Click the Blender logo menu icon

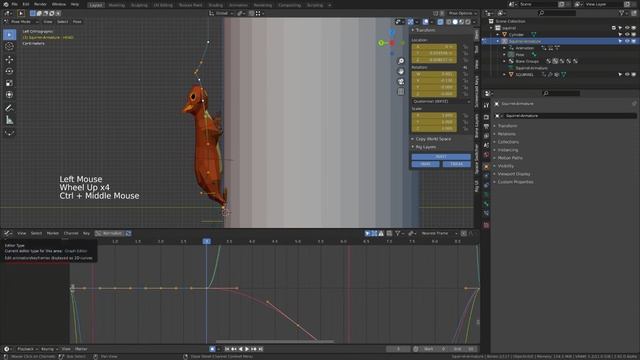click(x=6, y=4)
